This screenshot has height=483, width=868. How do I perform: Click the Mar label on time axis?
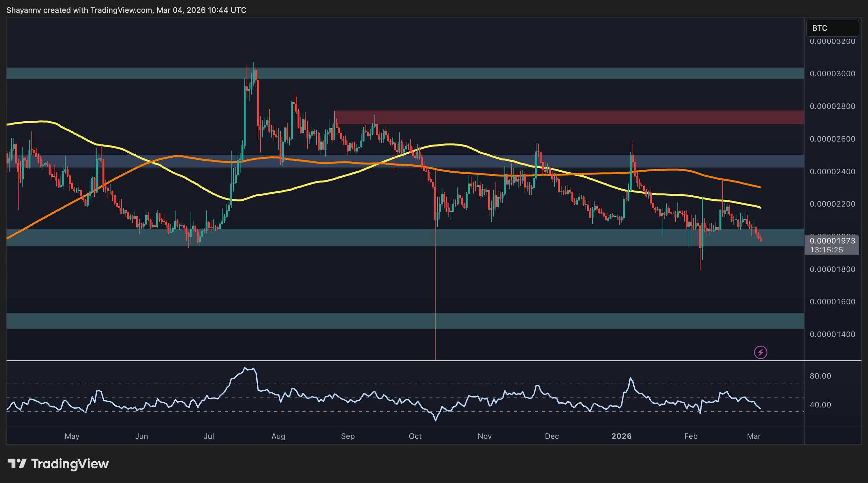click(x=753, y=436)
